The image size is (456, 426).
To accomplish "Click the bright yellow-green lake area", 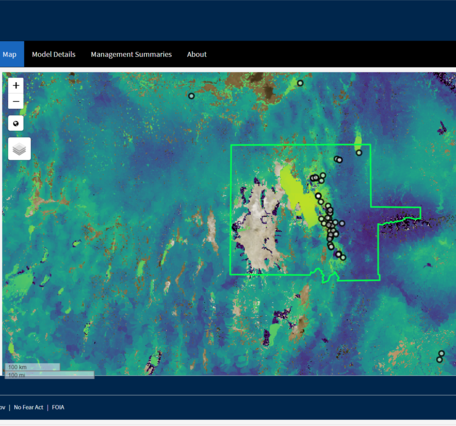I will 298,197.
